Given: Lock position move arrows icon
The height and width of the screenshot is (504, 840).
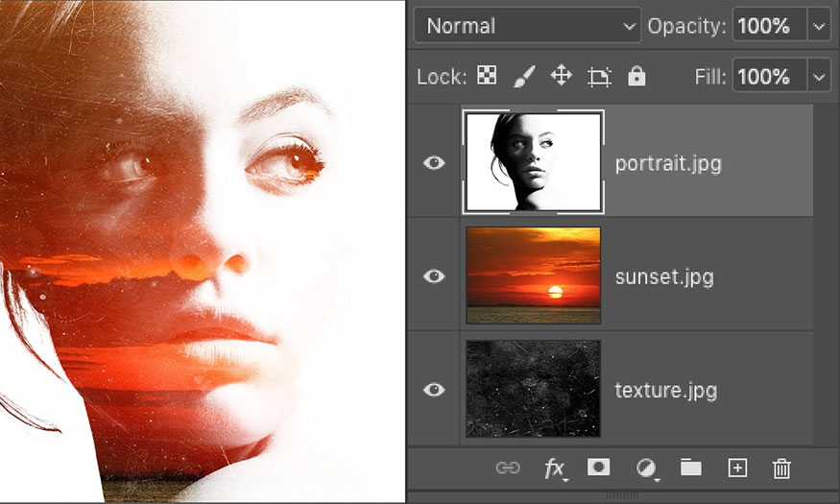Looking at the screenshot, I should [x=561, y=76].
